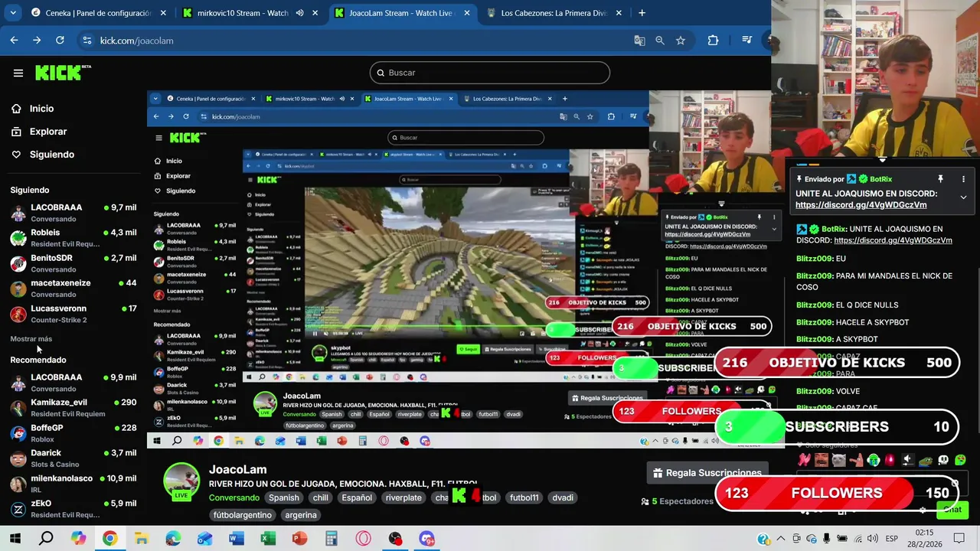980x551 pixels.
Task: Open File Explorer from the taskbar
Action: 141,539
